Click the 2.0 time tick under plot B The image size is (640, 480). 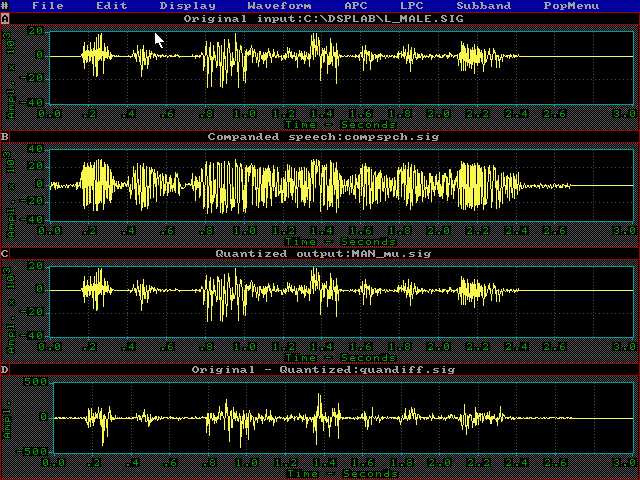439,231
